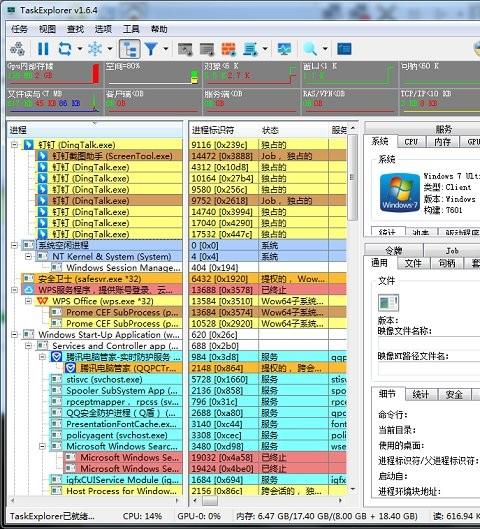Click the second gray window toolbar icon
Screen dimensions: 480x529
point(206,49)
